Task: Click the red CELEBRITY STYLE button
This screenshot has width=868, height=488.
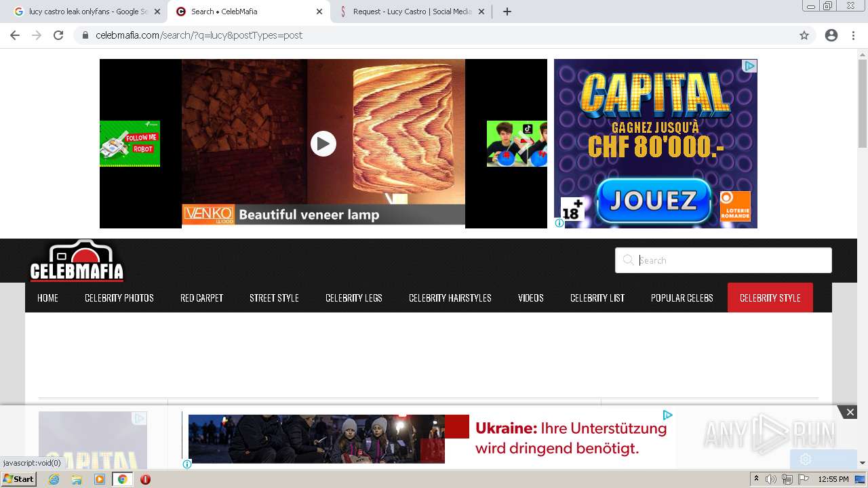Action: (x=770, y=298)
